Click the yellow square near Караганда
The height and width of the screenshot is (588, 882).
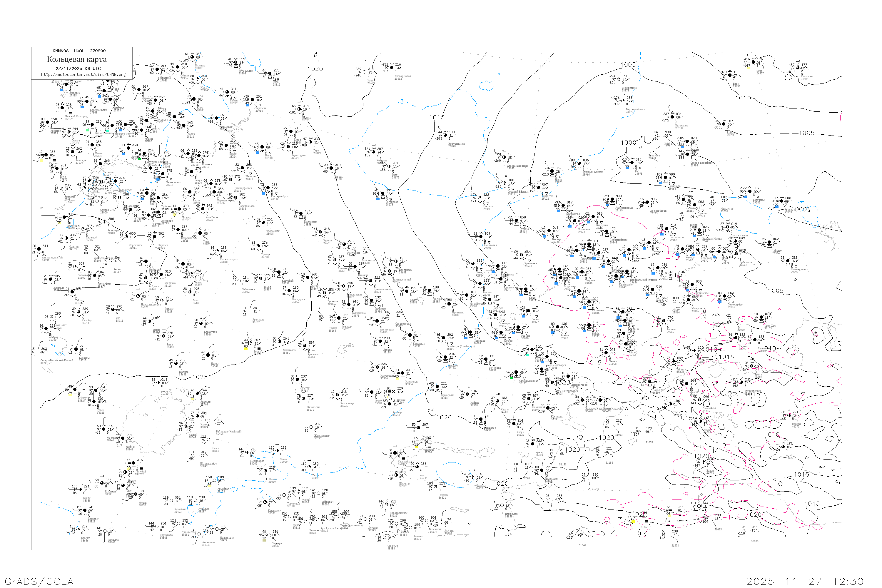[397, 379]
